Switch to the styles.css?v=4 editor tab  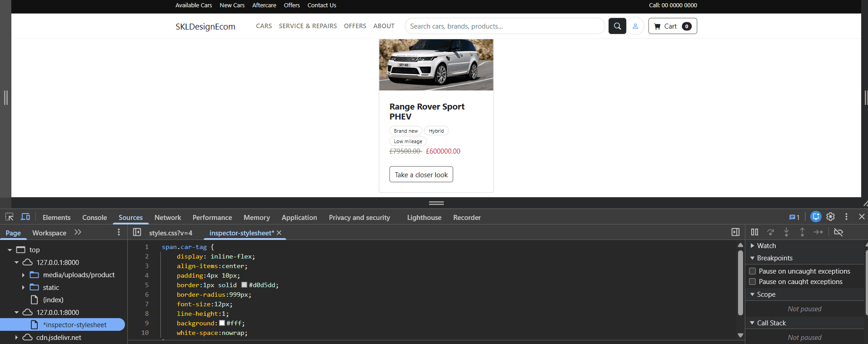pos(170,233)
